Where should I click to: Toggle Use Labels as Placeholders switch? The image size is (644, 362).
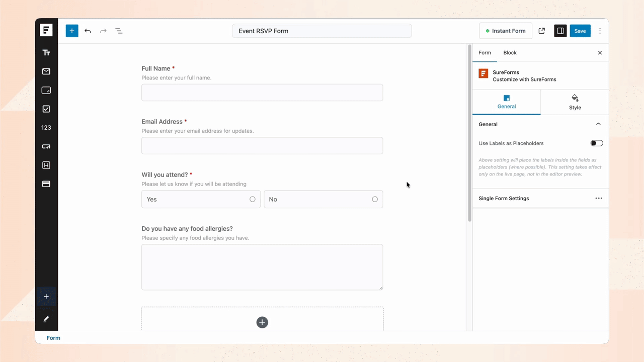click(x=597, y=143)
